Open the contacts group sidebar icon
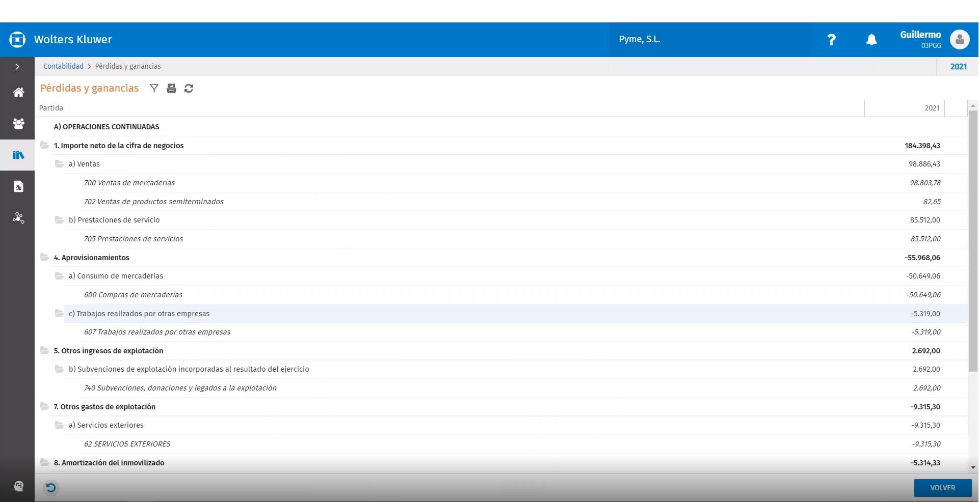The height and width of the screenshot is (502, 980). click(x=18, y=124)
